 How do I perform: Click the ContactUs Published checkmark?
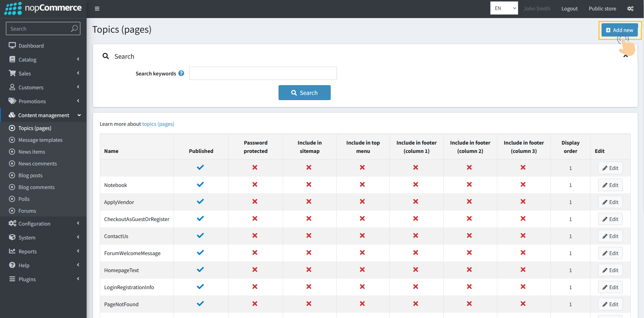click(200, 235)
